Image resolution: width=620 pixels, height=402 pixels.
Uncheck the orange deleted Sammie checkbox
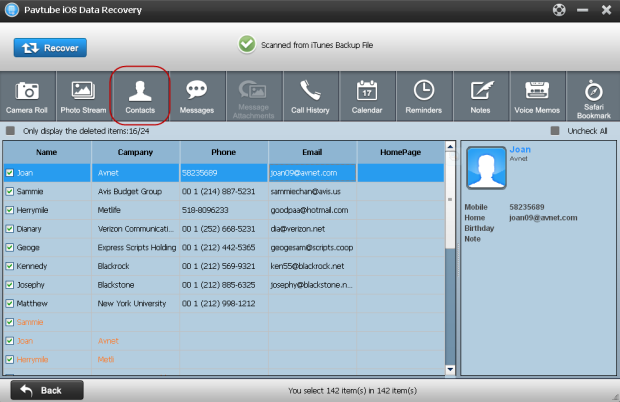[x=10, y=322]
